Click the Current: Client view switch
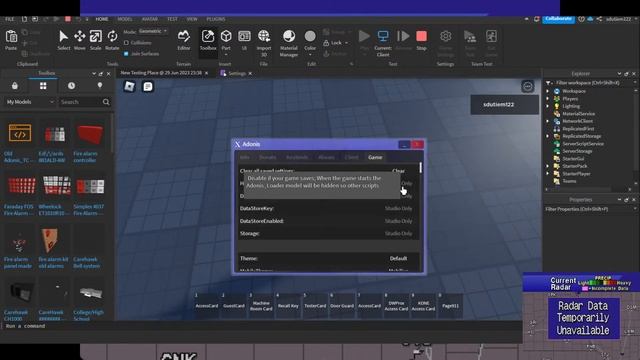The image size is (640, 360). (383, 42)
